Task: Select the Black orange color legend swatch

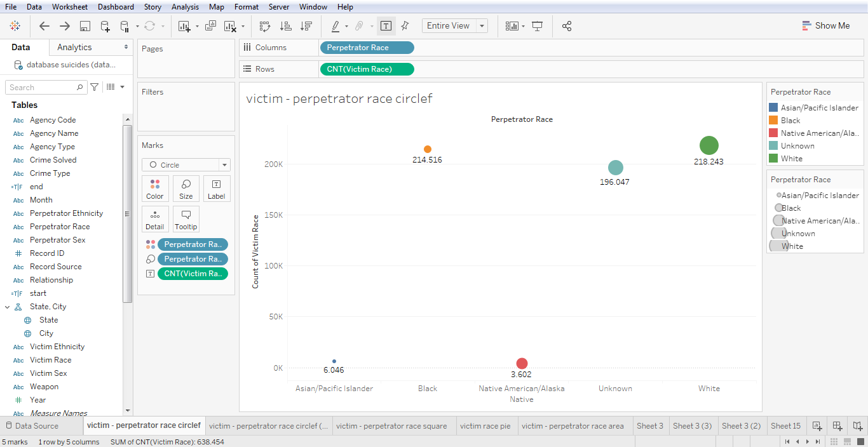Action: 773,121
